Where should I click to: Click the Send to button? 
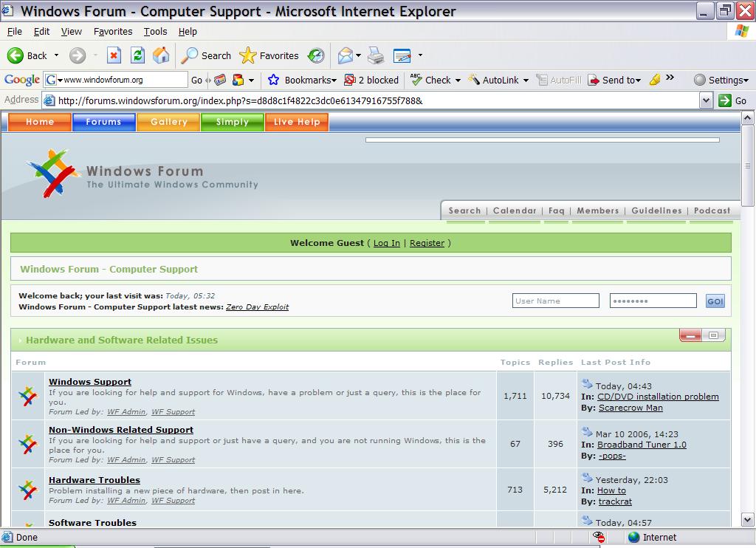click(x=614, y=80)
